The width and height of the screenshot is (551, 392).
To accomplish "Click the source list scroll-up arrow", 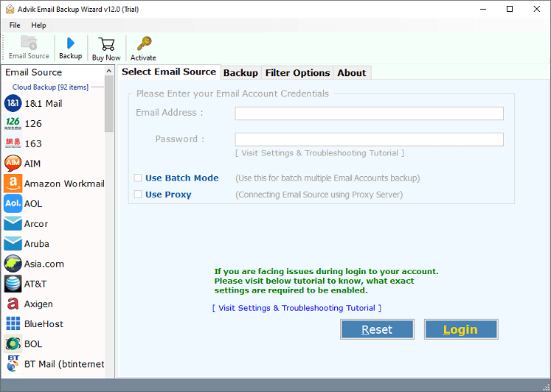I will [109, 71].
